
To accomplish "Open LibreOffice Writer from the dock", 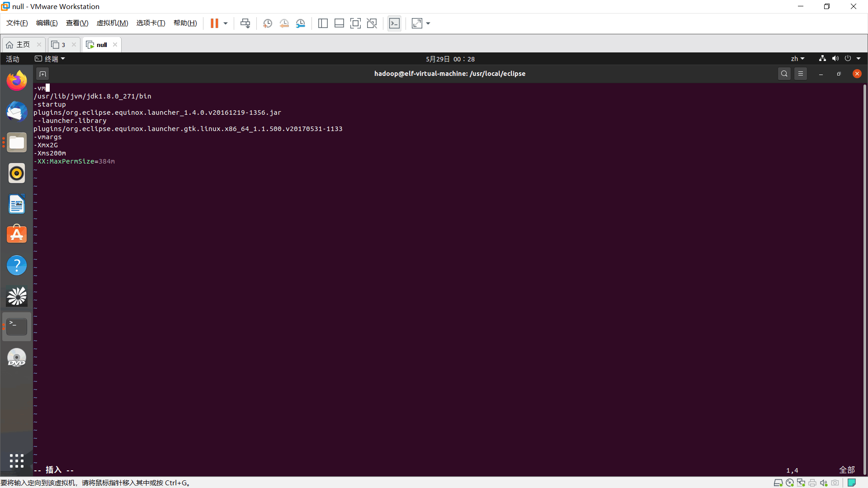I will coord(17,204).
